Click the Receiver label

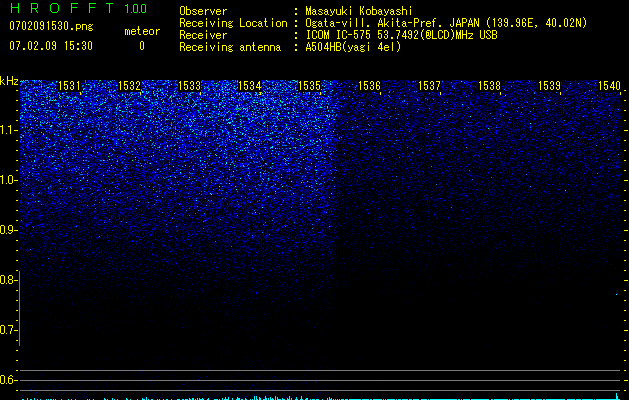point(203,35)
